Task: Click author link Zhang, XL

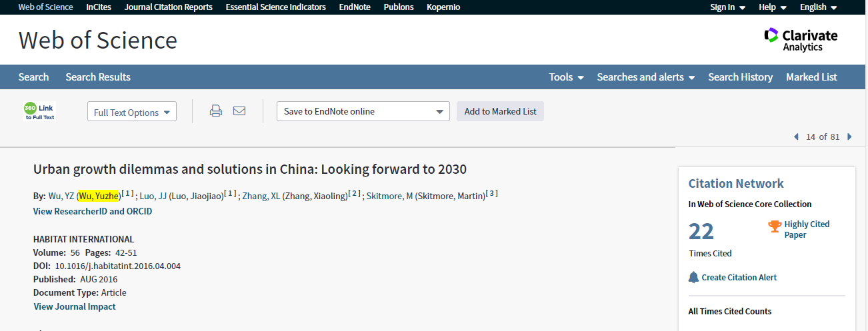Action: point(261,196)
